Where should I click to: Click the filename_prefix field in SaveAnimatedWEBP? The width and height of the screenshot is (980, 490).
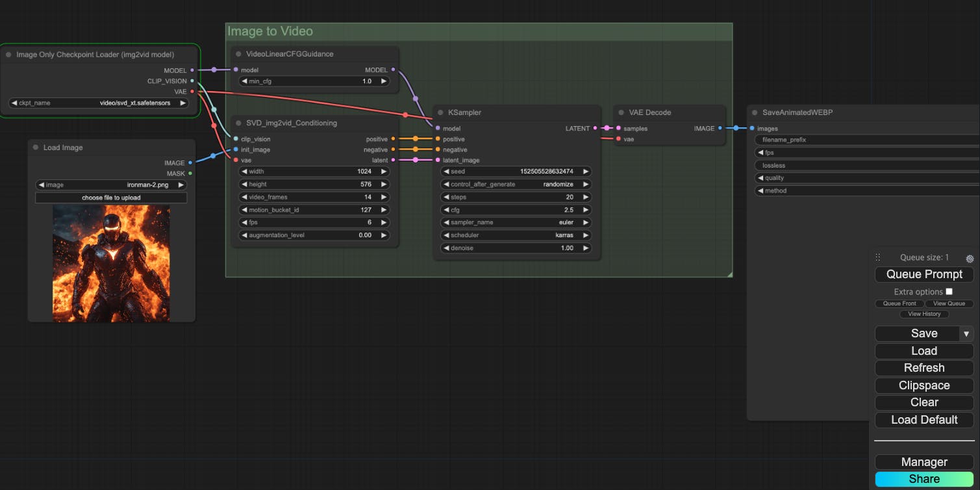point(866,140)
